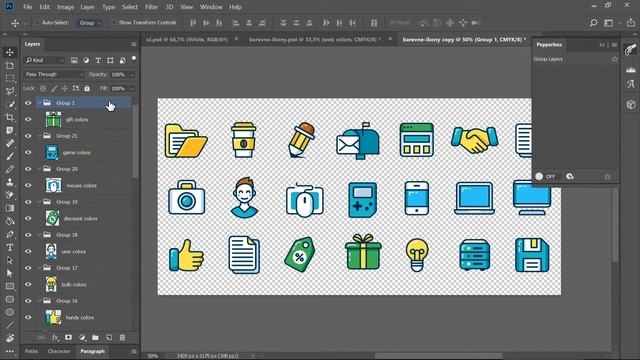
Task: Collapse Group 21 with its chevron
Action: (x=39, y=136)
